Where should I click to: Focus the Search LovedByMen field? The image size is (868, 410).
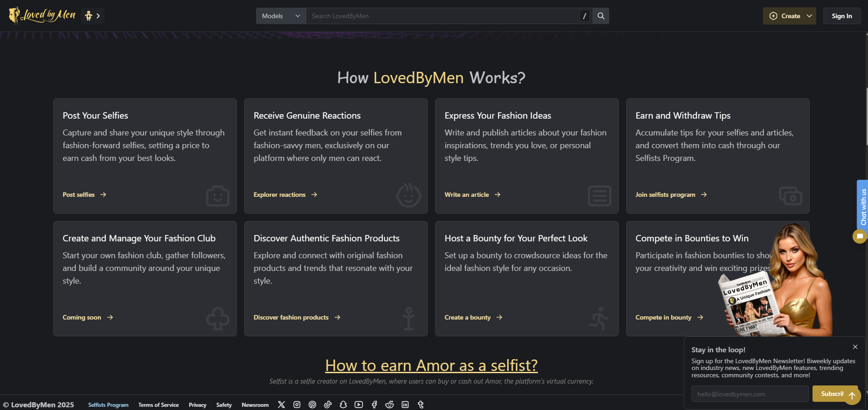click(x=443, y=16)
